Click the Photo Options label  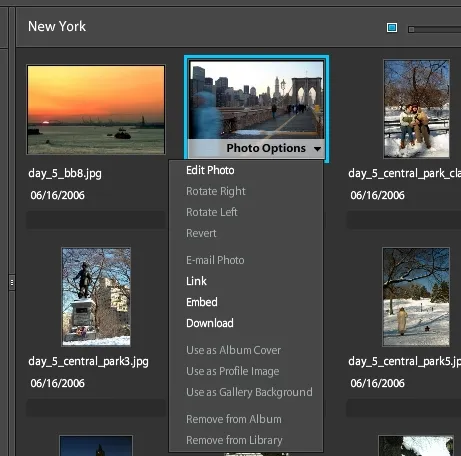[x=266, y=148]
